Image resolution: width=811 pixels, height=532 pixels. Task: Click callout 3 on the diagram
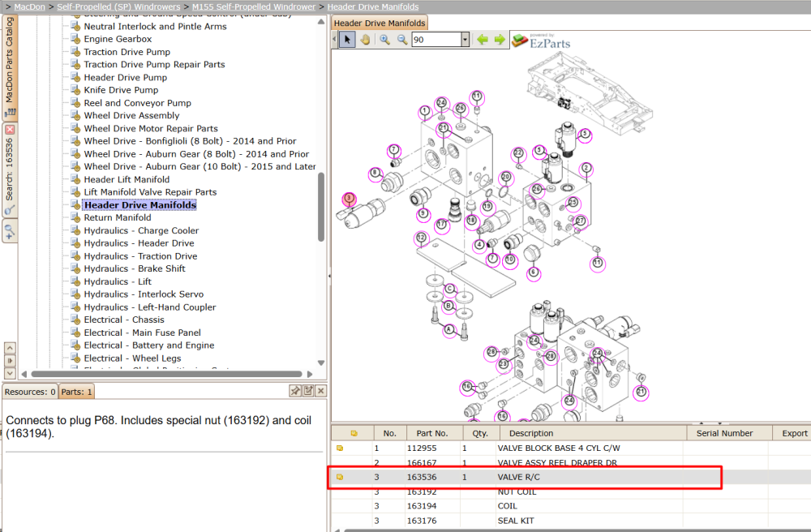(x=349, y=199)
